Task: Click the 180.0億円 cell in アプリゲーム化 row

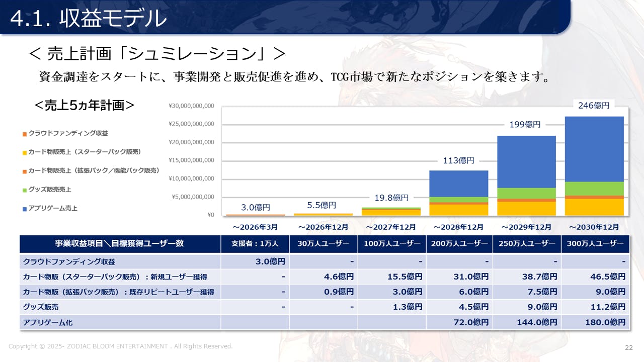Action: click(596, 322)
